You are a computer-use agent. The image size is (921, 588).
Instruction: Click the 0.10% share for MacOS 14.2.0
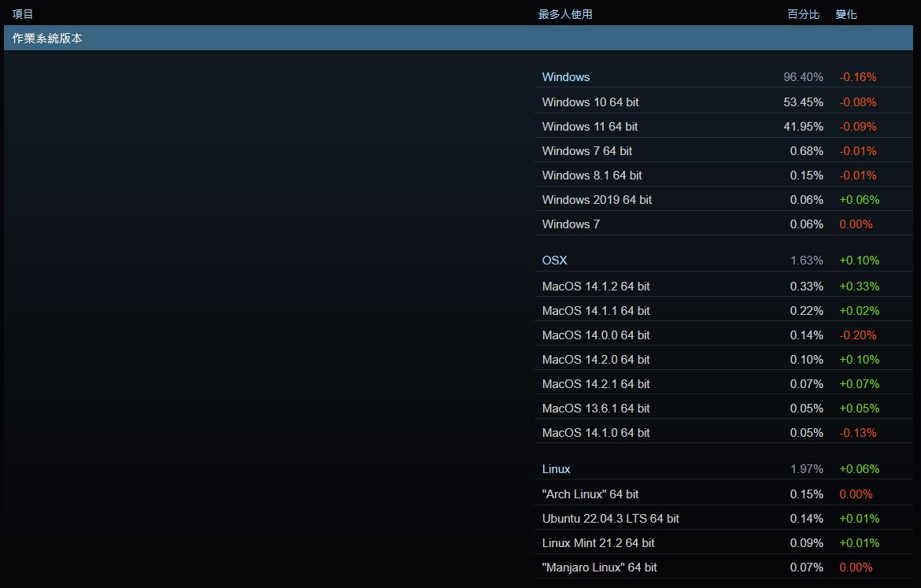coord(806,360)
